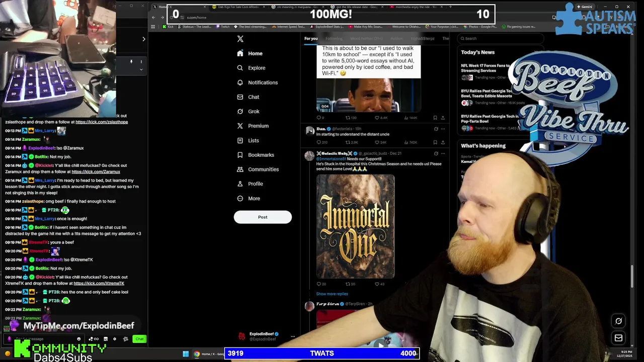Viewport: 644px width, 362px height.
Task: Open more options on Galactic Budz post
Action: [x=443, y=153]
